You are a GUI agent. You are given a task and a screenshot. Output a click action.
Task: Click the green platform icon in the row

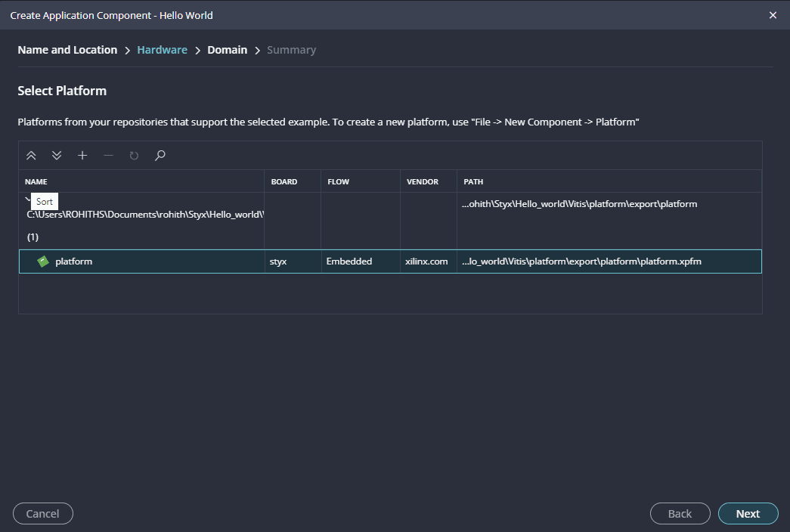44,261
